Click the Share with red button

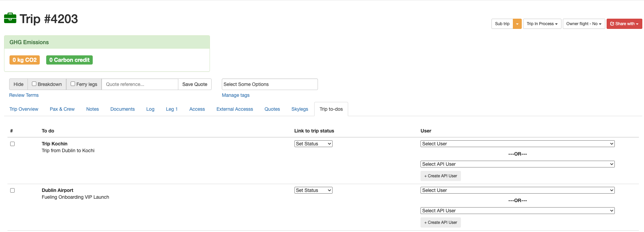click(x=624, y=24)
